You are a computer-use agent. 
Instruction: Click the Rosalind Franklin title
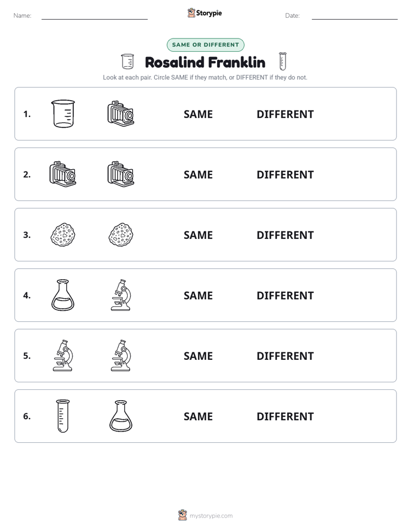tap(205, 62)
